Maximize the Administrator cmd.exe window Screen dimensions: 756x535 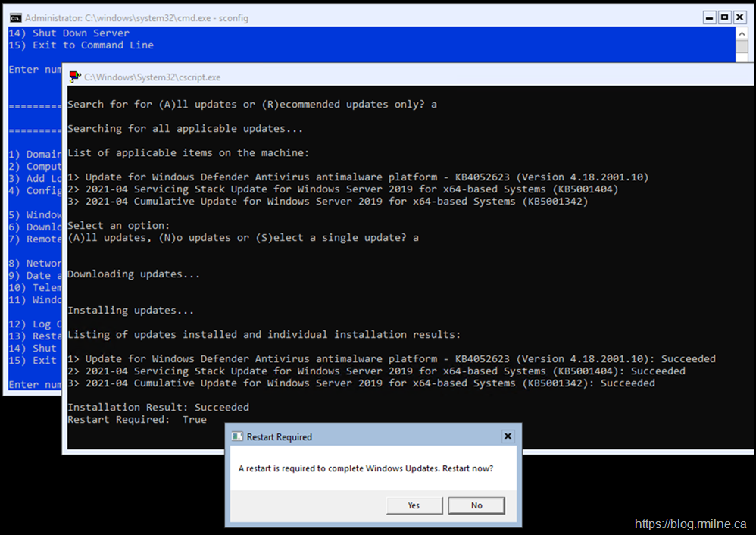tap(724, 17)
